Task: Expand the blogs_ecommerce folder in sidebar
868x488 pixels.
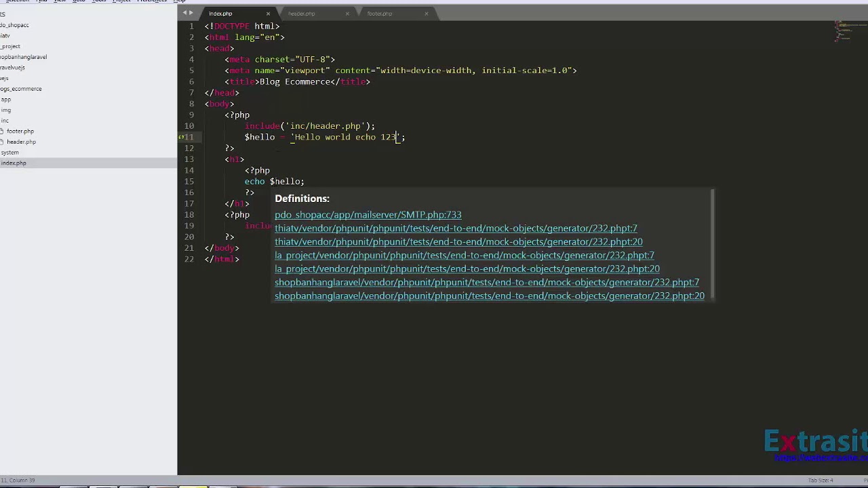Action: [20, 89]
